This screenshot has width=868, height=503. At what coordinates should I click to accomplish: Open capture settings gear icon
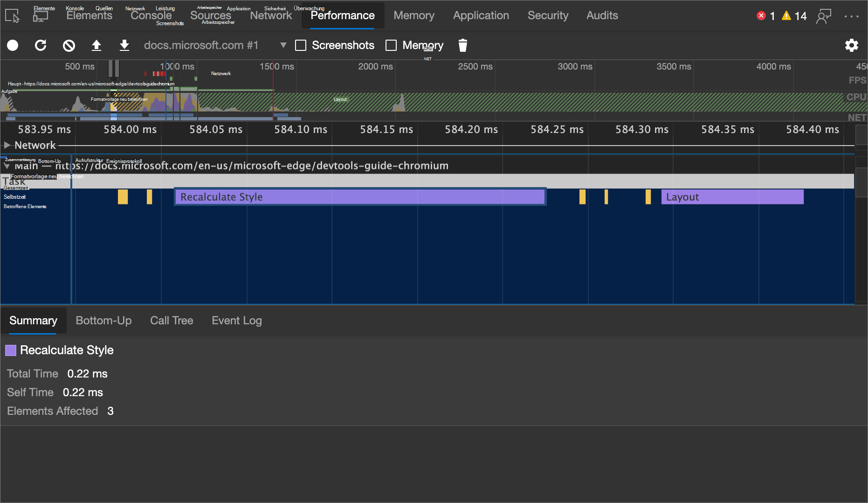click(x=852, y=45)
